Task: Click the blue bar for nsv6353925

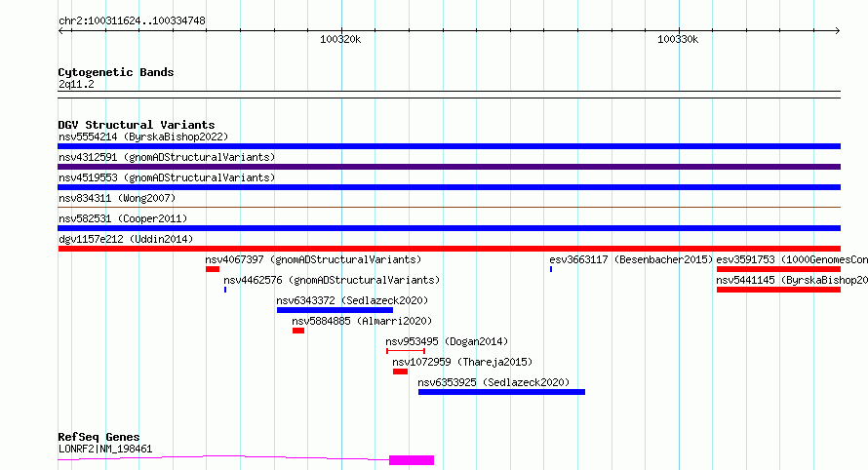Action: [501, 392]
